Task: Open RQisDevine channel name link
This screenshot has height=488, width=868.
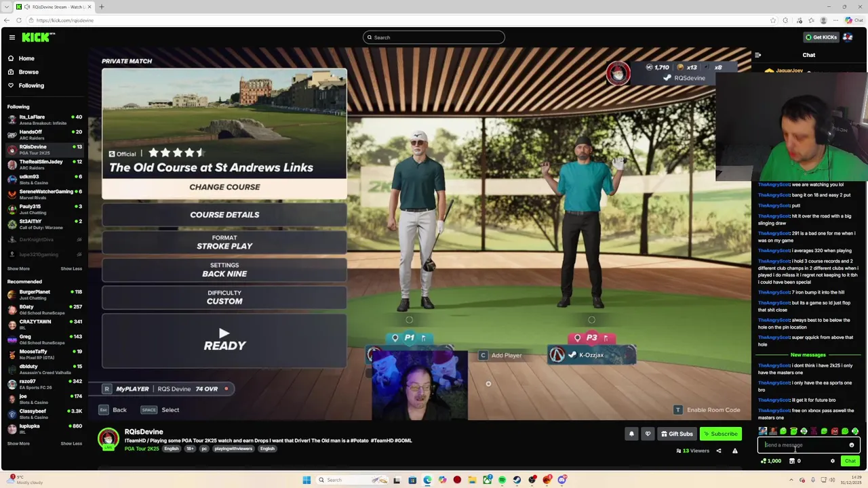Action: tap(144, 432)
